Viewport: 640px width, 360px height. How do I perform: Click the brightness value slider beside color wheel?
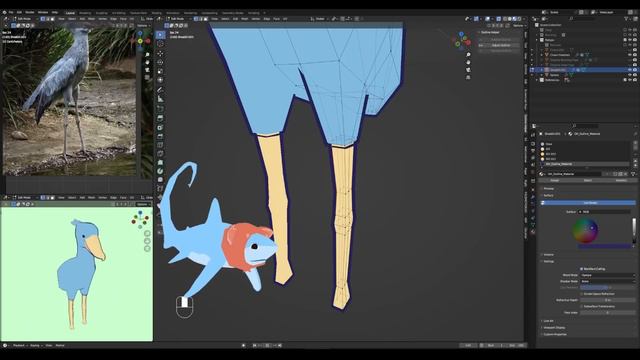coord(634,231)
